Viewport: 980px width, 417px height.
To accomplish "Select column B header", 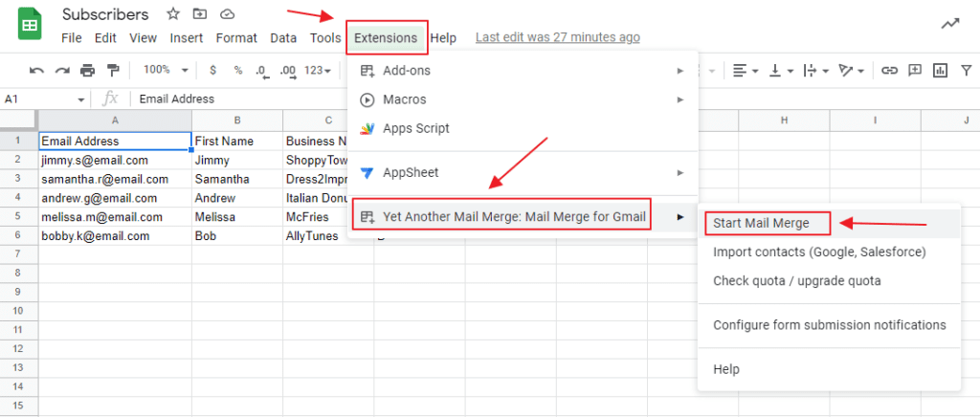I will click(237, 120).
